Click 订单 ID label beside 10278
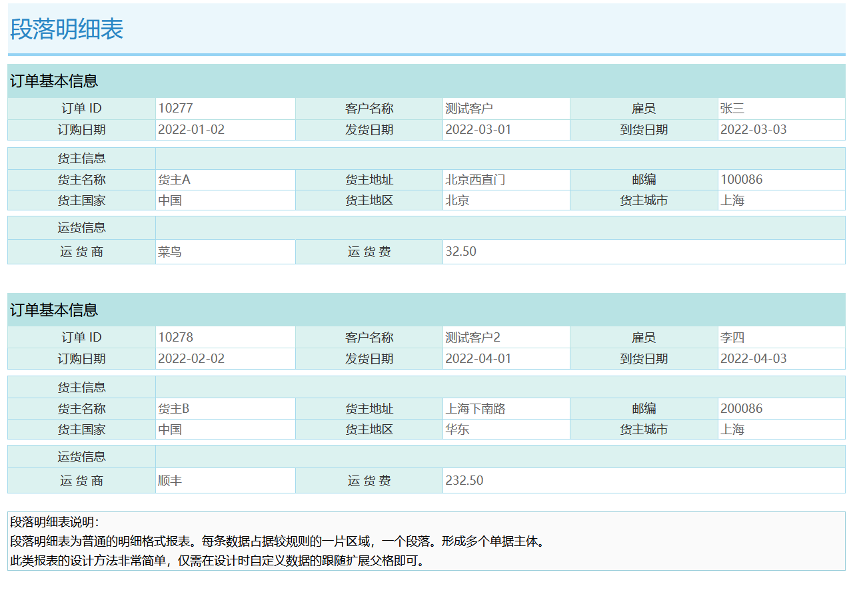The width and height of the screenshot is (863, 616). 81,337
